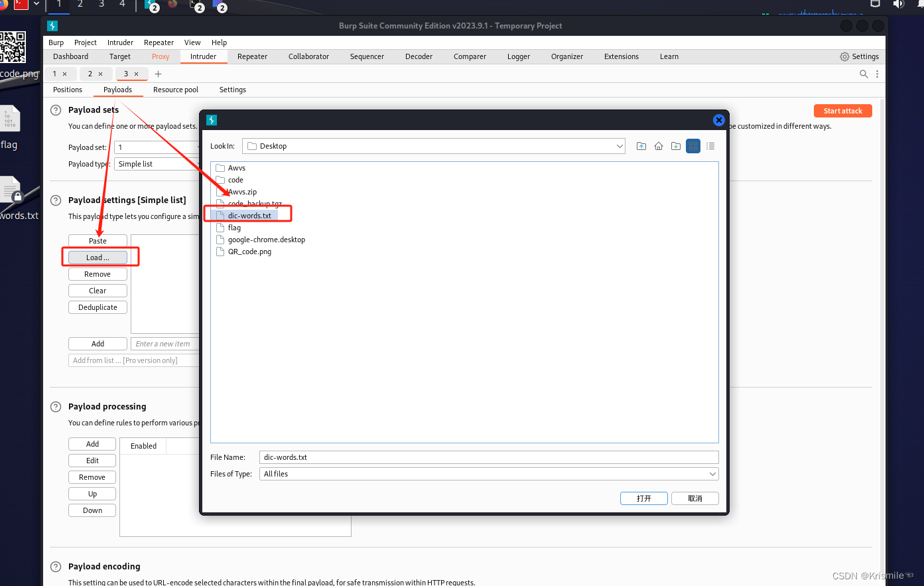Select the flag file in list
The height and width of the screenshot is (586, 924).
228,228
